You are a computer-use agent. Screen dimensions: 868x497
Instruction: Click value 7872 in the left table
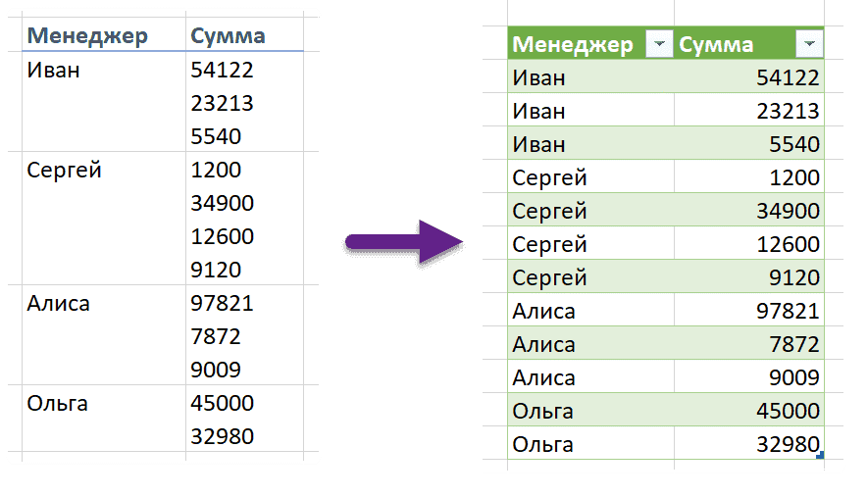coord(216,336)
